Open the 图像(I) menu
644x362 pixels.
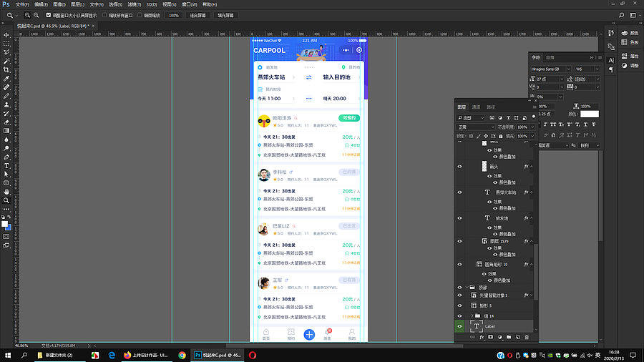[59, 4]
